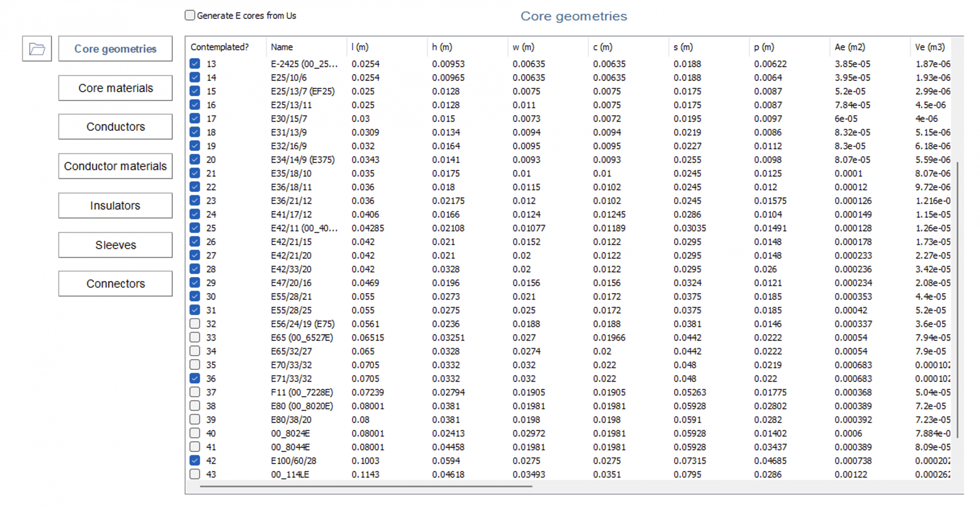Open the Sleeves panel

[115, 245]
